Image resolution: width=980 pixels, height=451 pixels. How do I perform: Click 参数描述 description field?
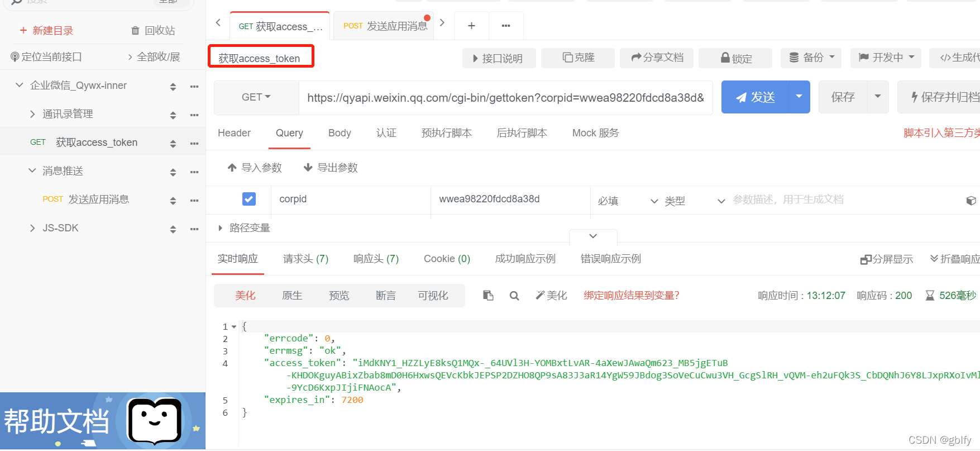click(788, 200)
